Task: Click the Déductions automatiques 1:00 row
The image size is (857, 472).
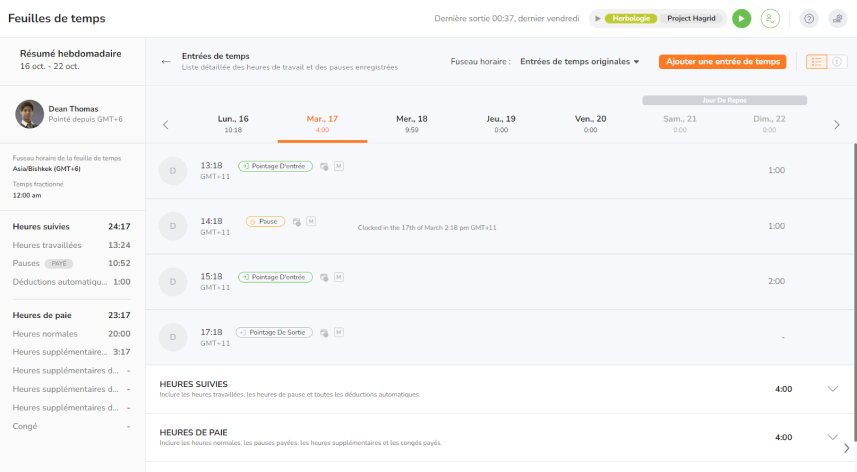Action: [x=72, y=282]
